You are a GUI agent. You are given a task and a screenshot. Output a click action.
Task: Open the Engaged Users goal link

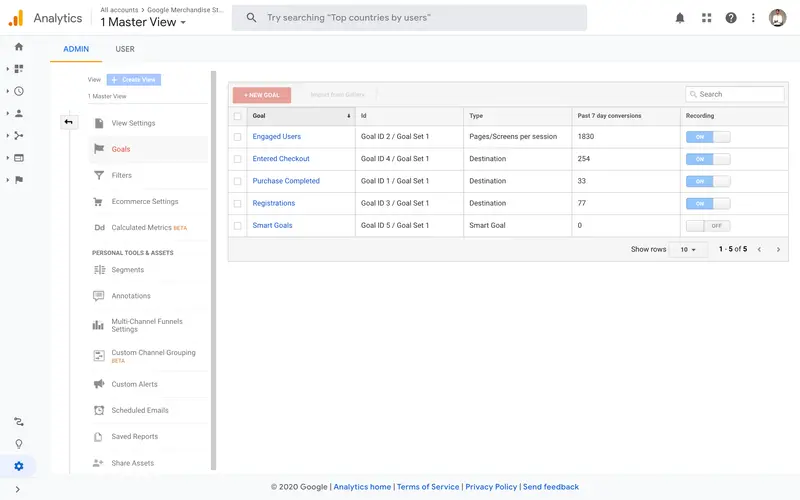click(277, 137)
